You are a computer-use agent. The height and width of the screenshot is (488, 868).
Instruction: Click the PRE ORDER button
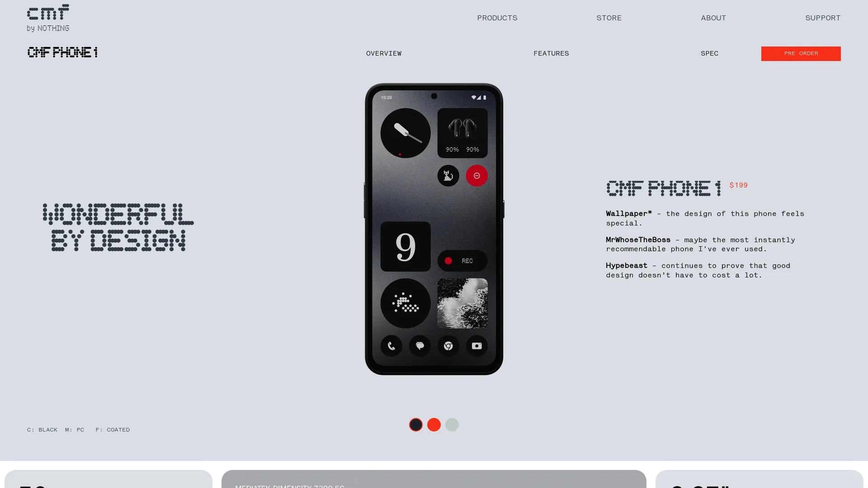pos(801,53)
